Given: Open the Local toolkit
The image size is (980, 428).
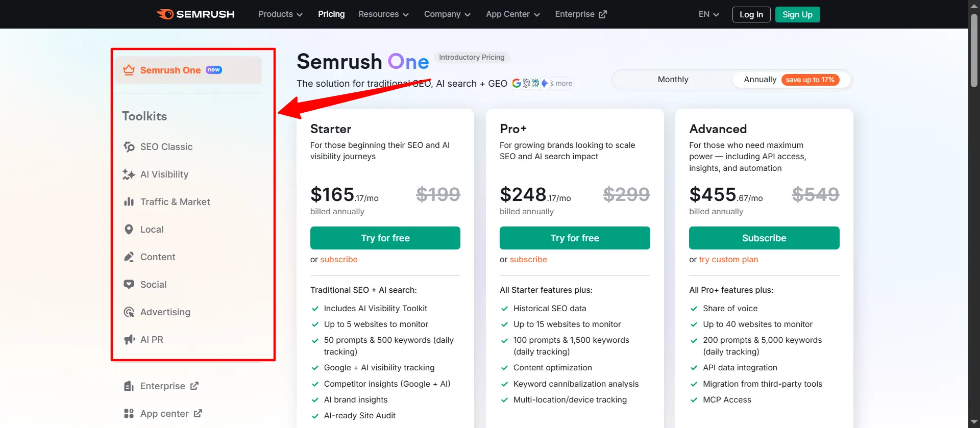Looking at the screenshot, I should tap(152, 229).
